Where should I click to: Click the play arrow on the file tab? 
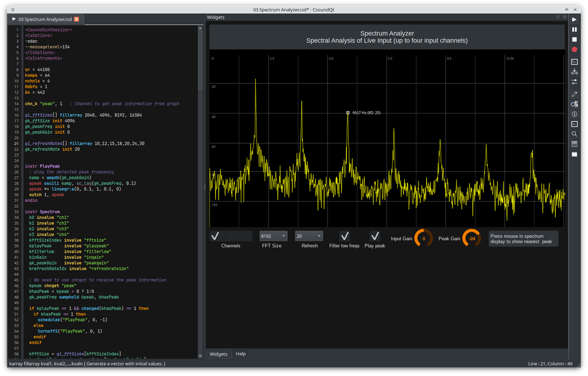[14, 19]
